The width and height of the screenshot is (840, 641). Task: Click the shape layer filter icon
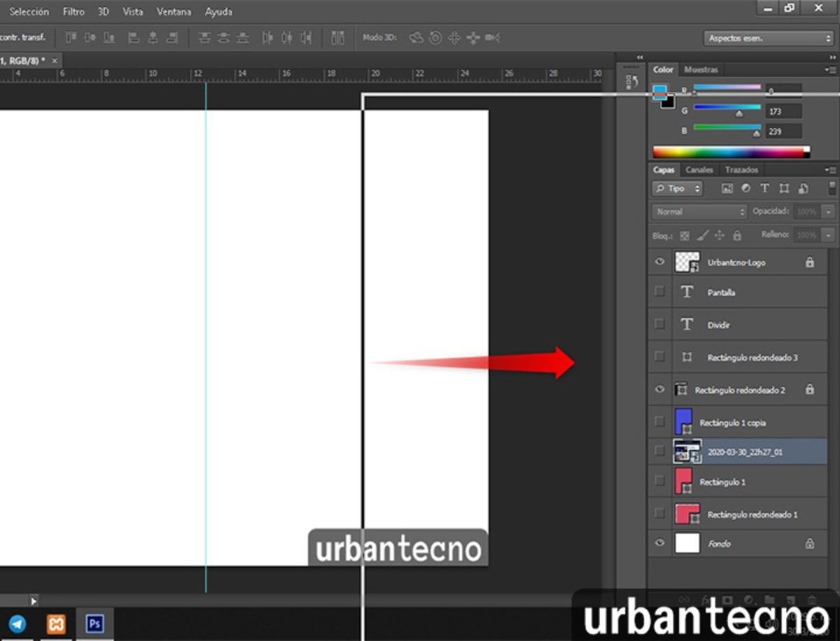point(784,188)
